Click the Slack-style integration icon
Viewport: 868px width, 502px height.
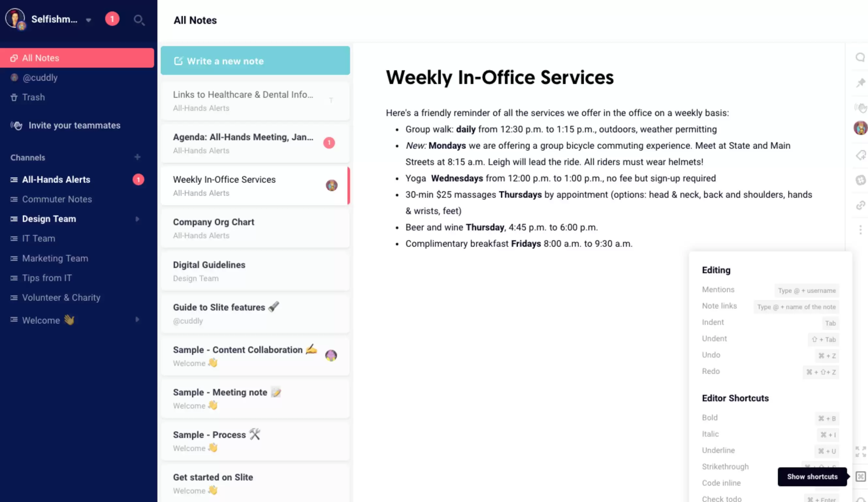[x=860, y=180]
